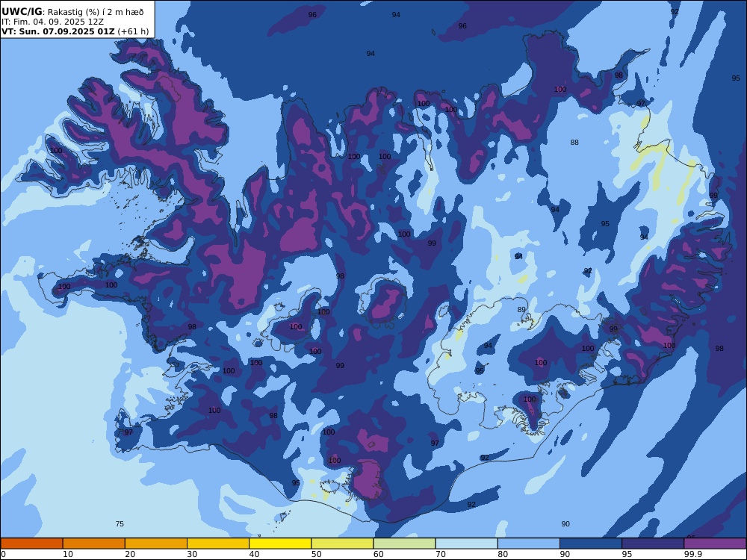Choose the pale yellow 50–60 legend swatch
The height and width of the screenshot is (560, 747).
pyautogui.click(x=342, y=544)
